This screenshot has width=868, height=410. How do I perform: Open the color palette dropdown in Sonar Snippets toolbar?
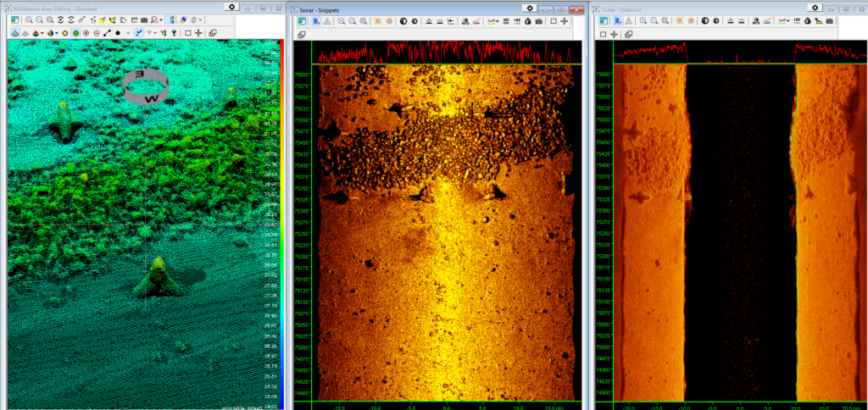pos(493,21)
